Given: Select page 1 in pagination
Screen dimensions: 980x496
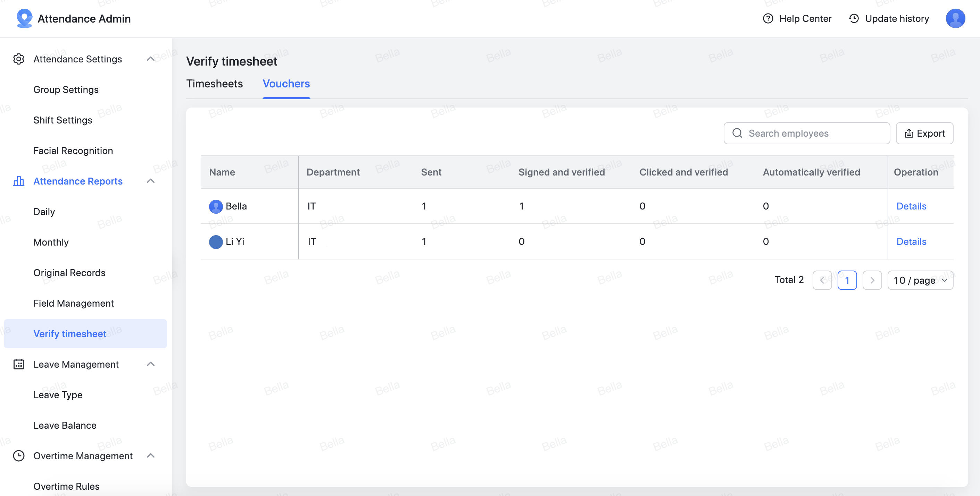Looking at the screenshot, I should tap(847, 280).
